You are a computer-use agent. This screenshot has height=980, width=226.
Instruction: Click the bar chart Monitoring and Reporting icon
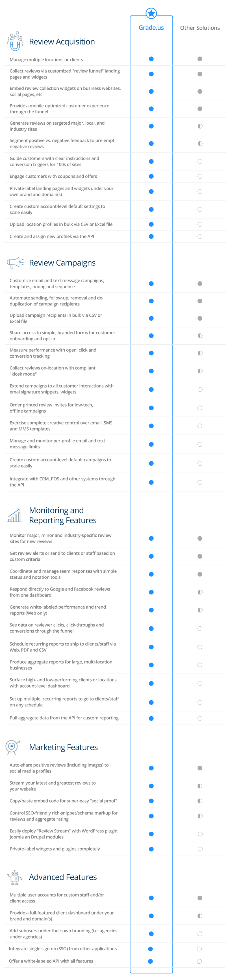[x=14, y=515]
